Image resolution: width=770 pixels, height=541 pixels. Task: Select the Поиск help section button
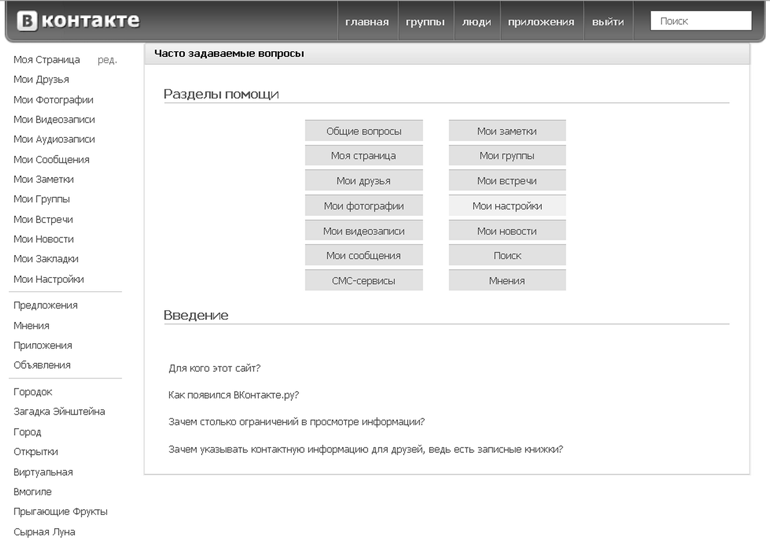tap(507, 255)
